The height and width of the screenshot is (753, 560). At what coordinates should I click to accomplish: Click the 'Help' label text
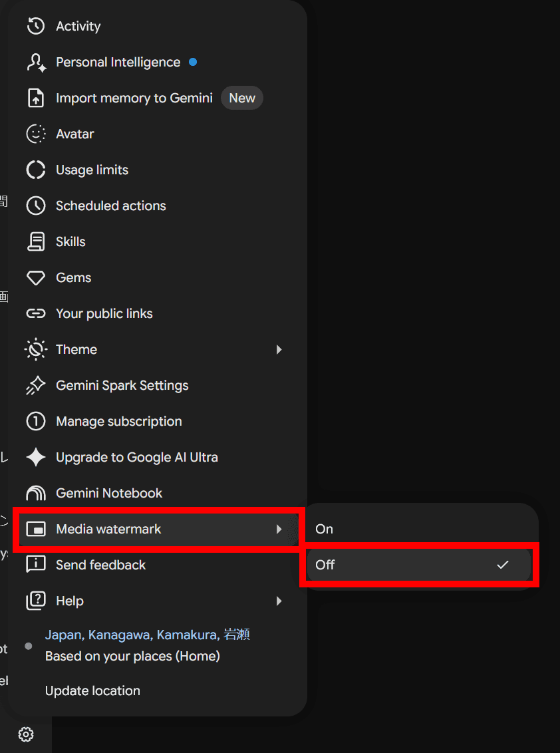pyautogui.click(x=70, y=601)
